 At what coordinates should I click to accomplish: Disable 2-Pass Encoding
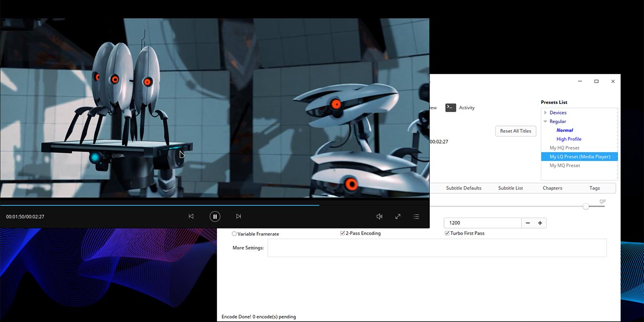pyautogui.click(x=342, y=233)
